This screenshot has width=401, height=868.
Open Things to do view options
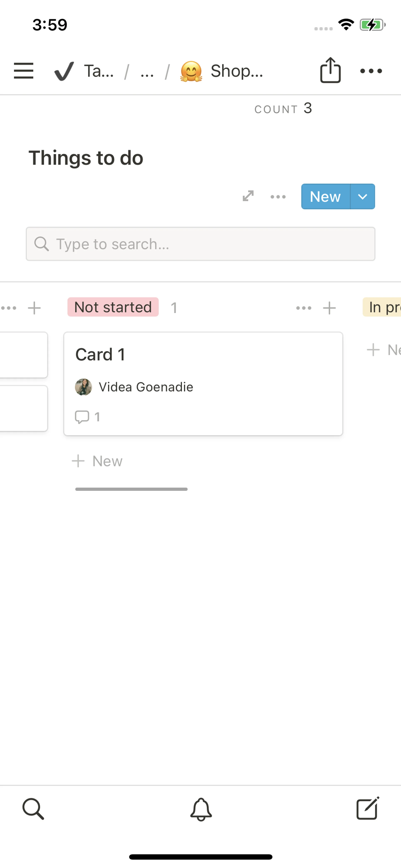coord(278,197)
